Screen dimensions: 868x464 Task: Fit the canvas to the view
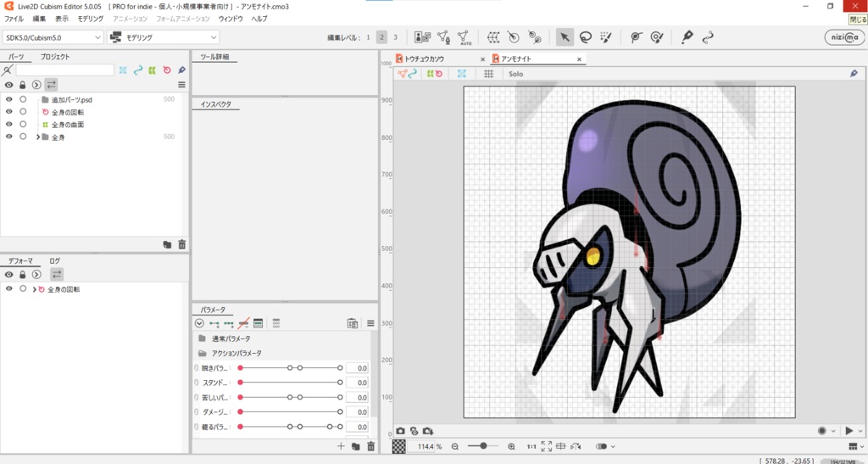click(x=547, y=446)
